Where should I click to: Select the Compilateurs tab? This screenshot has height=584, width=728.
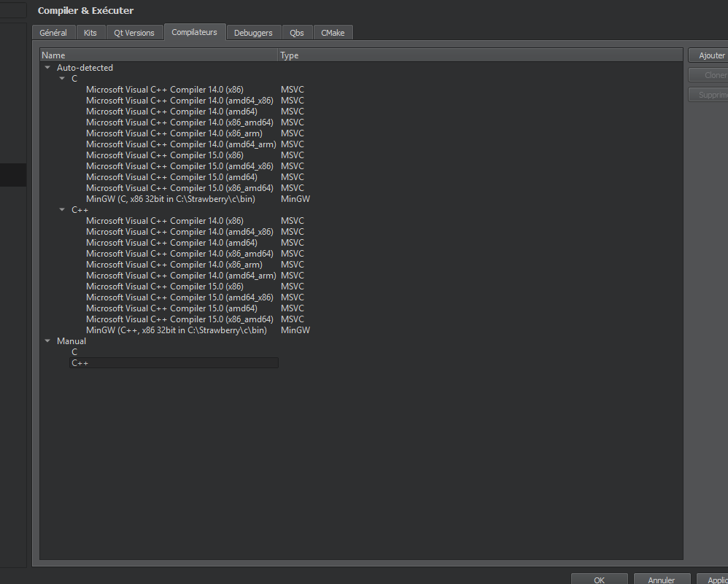point(195,32)
